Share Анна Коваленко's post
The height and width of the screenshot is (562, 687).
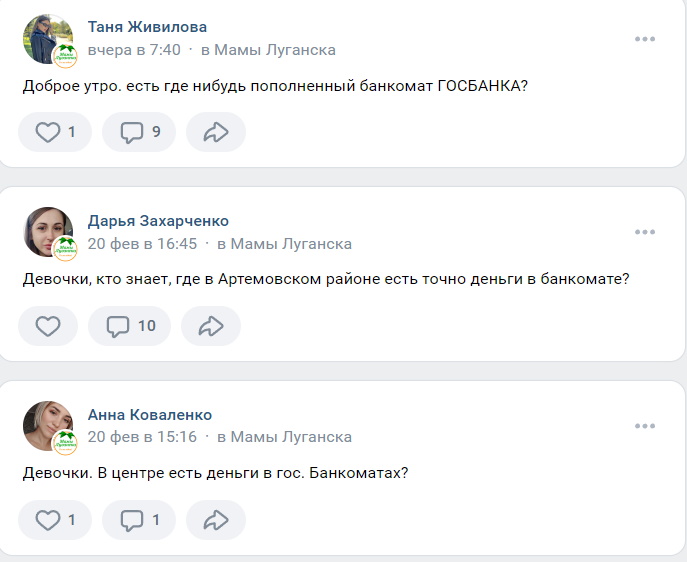click(215, 519)
